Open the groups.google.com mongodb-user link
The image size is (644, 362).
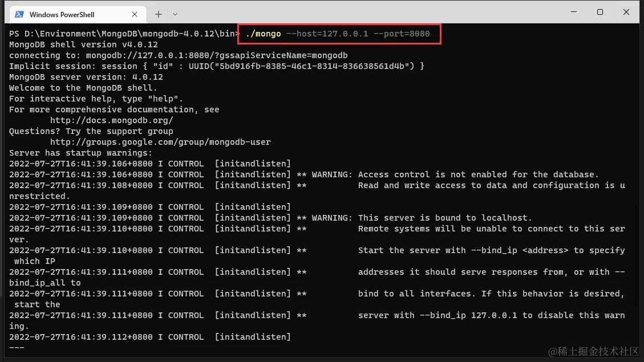click(x=160, y=142)
